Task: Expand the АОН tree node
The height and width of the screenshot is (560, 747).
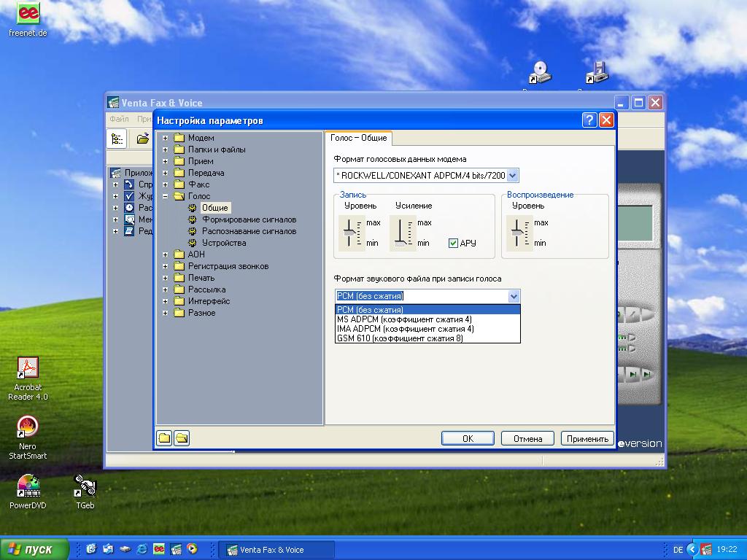Action: 165,254
